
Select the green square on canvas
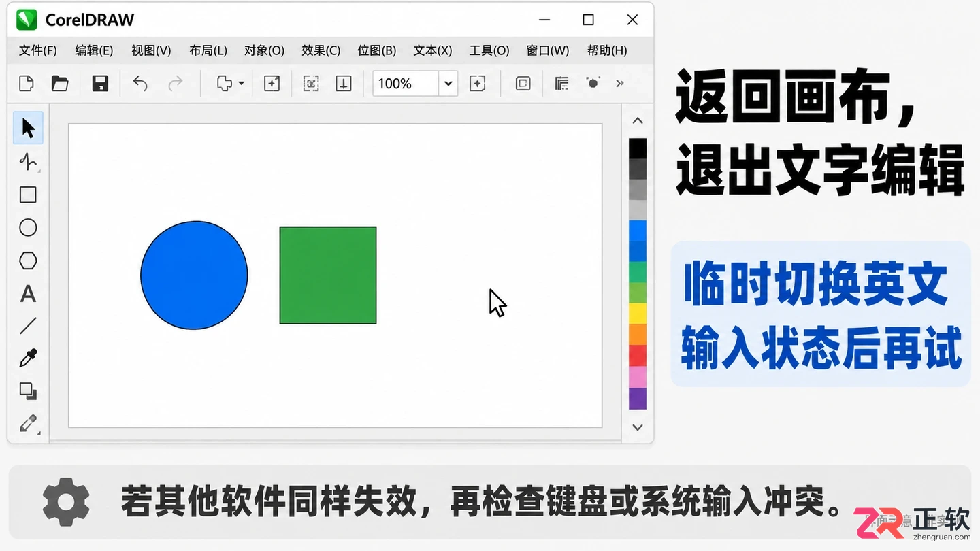tap(328, 275)
